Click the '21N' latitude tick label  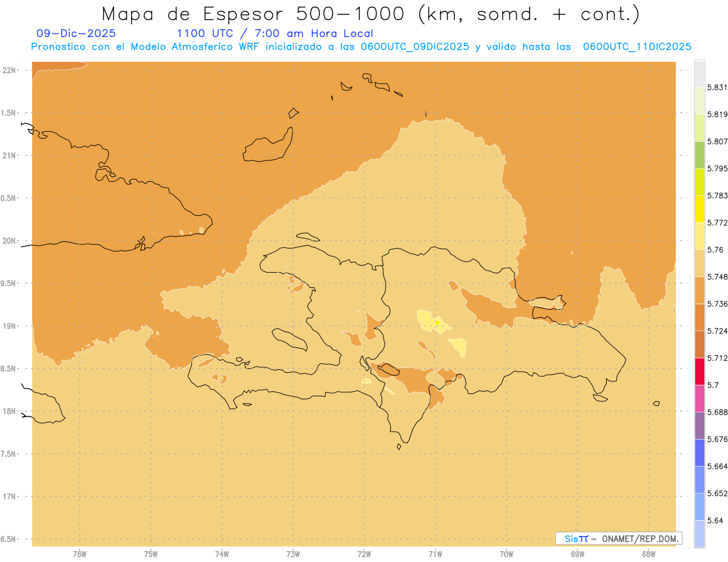9,155
